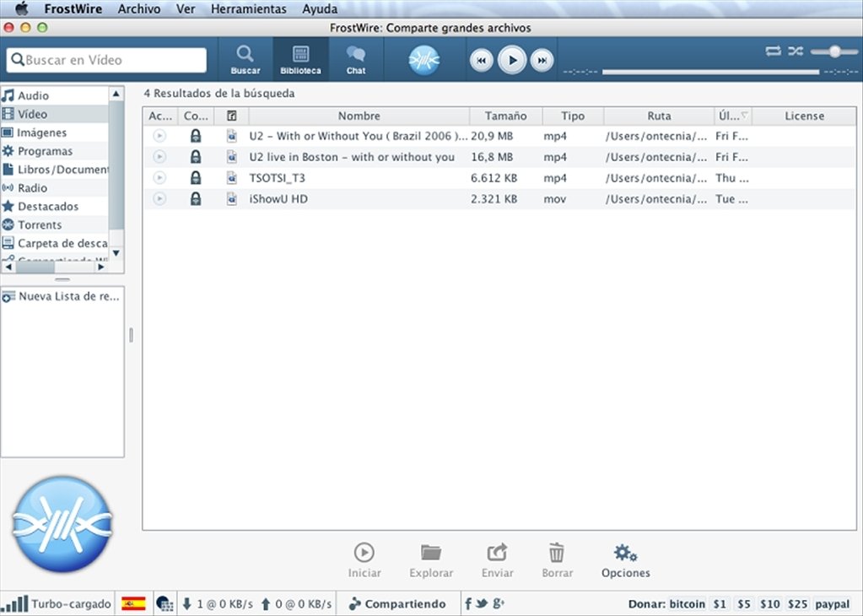
Task: Open the Archivo menu
Action: pyautogui.click(x=139, y=8)
